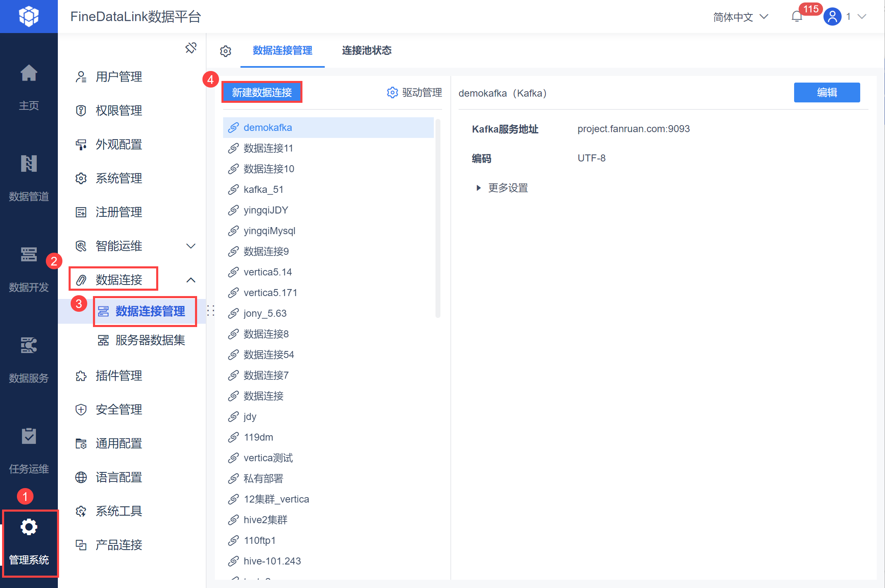
Task: Click the FineDataLink logo icon
Action: (x=29, y=17)
